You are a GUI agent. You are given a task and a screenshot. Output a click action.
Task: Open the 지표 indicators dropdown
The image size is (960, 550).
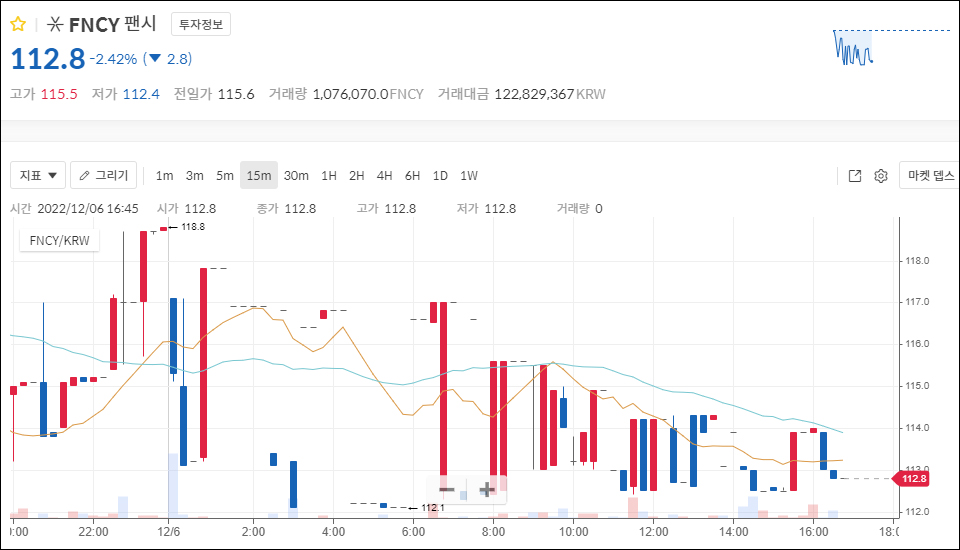point(39,176)
